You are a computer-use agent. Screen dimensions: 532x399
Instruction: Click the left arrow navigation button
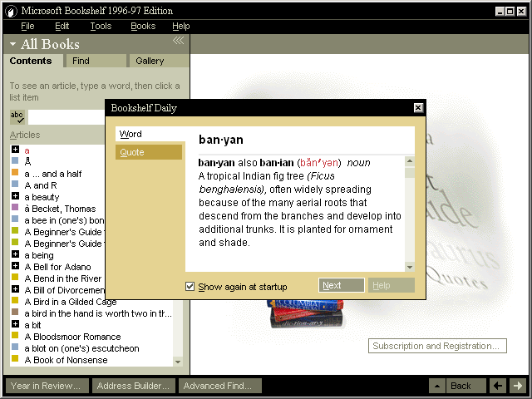click(x=498, y=386)
